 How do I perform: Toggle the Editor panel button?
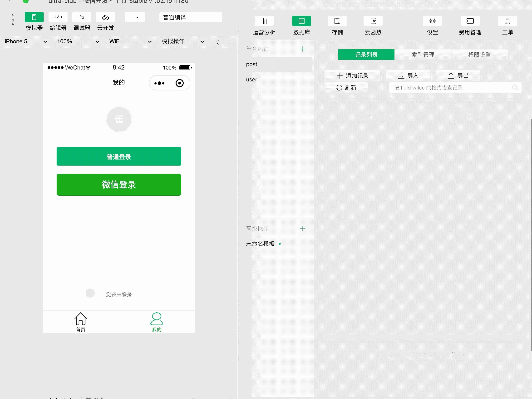pos(58,17)
